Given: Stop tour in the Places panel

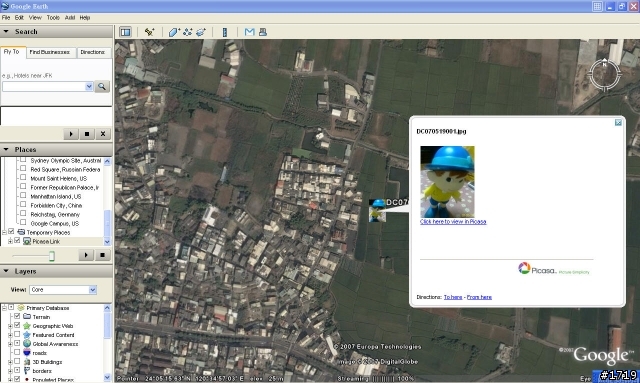Looking at the screenshot, I should tap(102, 255).
